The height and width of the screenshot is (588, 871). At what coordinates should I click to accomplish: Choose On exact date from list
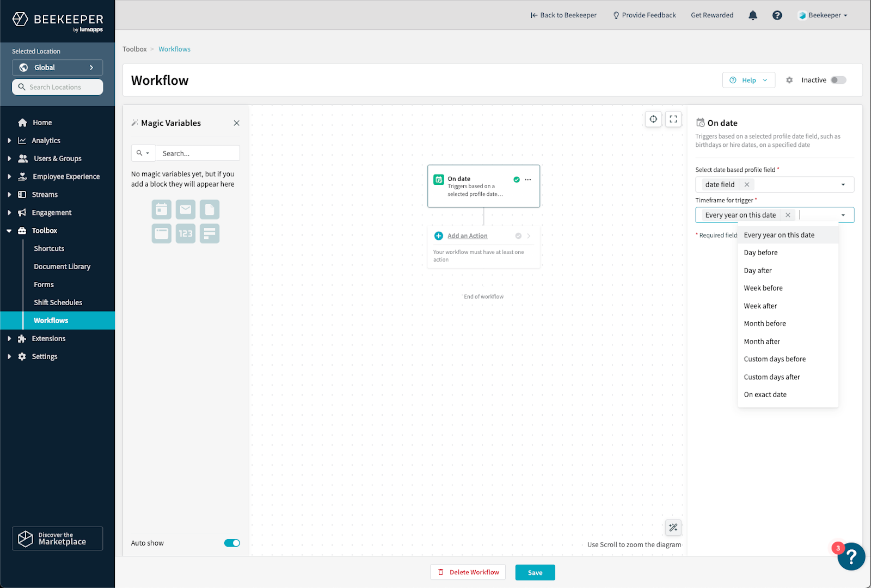(x=765, y=394)
